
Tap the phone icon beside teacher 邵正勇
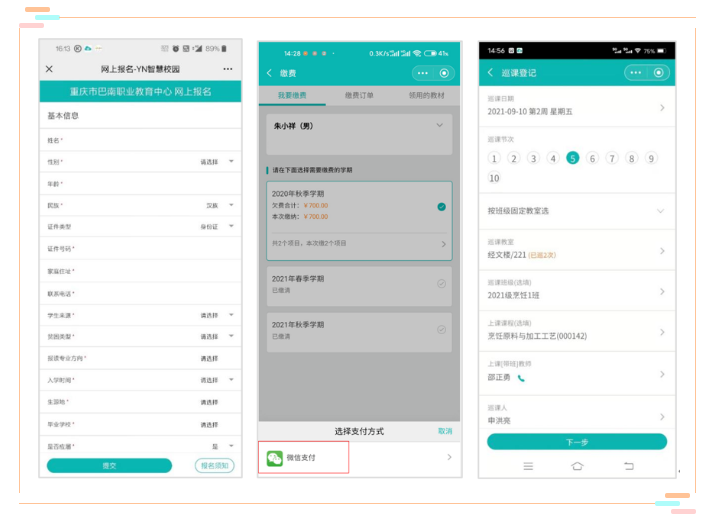click(x=521, y=378)
